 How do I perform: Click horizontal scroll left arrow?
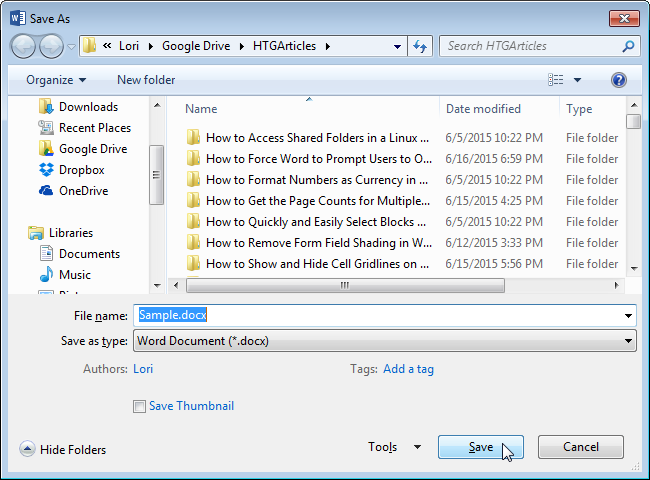pyautogui.click(x=176, y=286)
